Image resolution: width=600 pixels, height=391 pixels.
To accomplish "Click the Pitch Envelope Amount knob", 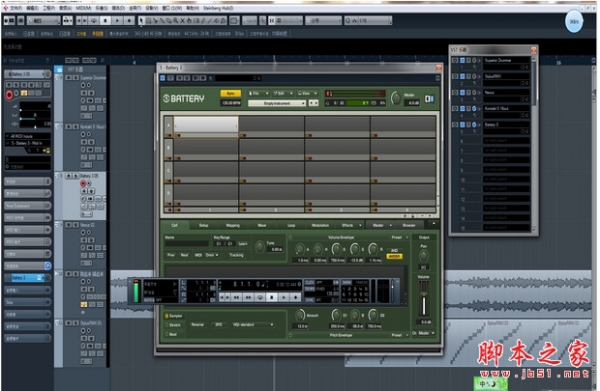I will click(300, 315).
